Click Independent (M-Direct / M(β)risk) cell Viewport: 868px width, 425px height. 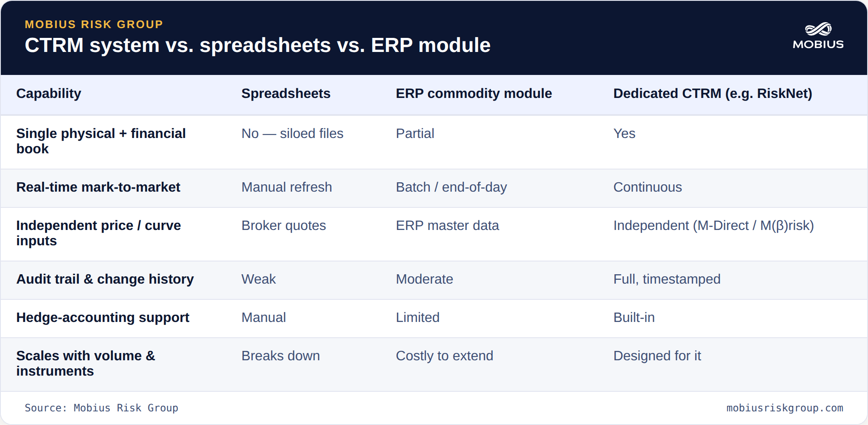714,225
